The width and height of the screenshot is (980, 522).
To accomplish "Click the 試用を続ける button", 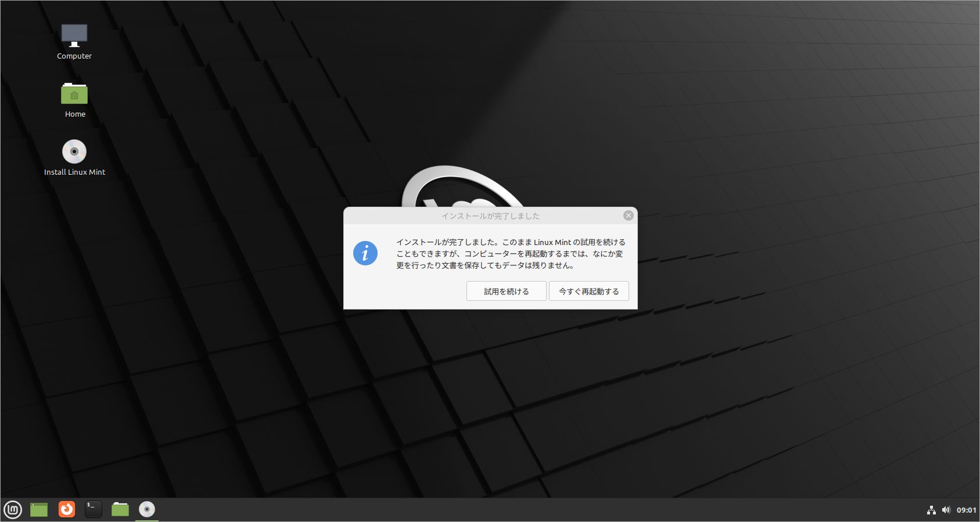I will click(506, 291).
